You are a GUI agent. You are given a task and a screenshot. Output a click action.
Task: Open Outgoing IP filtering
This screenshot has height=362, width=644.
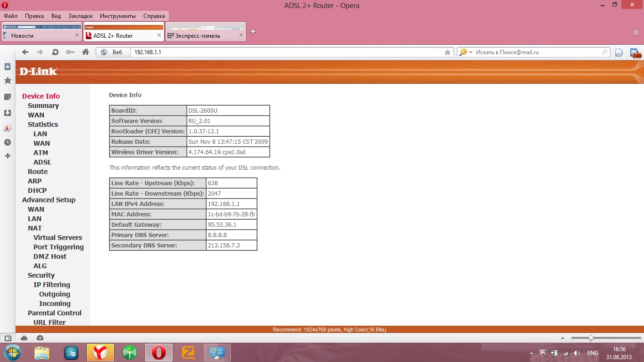55,294
